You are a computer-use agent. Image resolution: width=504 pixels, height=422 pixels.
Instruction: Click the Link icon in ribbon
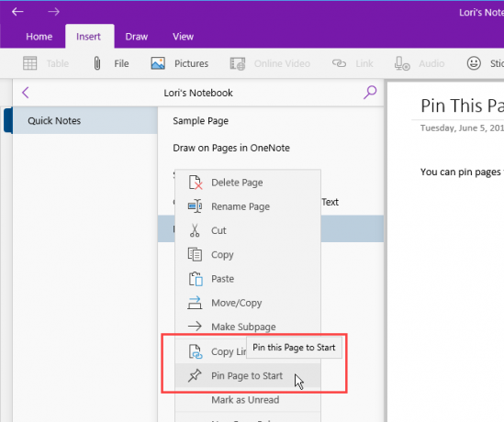(x=339, y=63)
